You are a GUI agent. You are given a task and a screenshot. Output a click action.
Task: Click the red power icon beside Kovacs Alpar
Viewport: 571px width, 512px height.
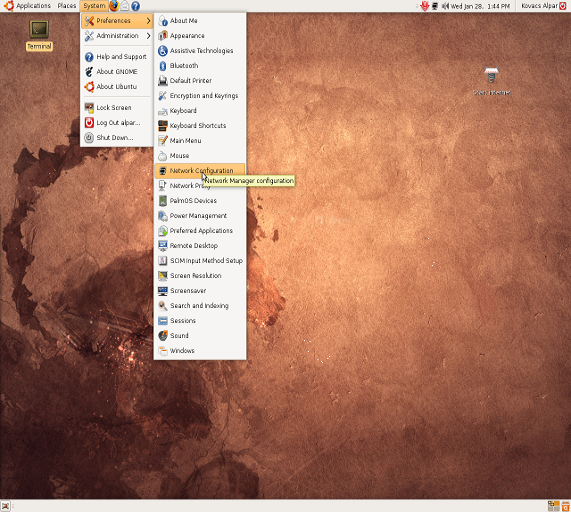point(563,6)
